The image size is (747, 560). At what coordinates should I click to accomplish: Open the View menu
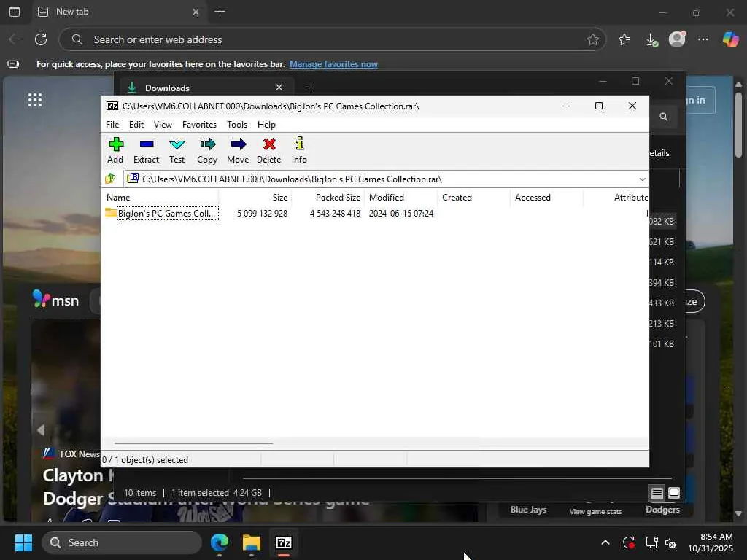pos(163,124)
